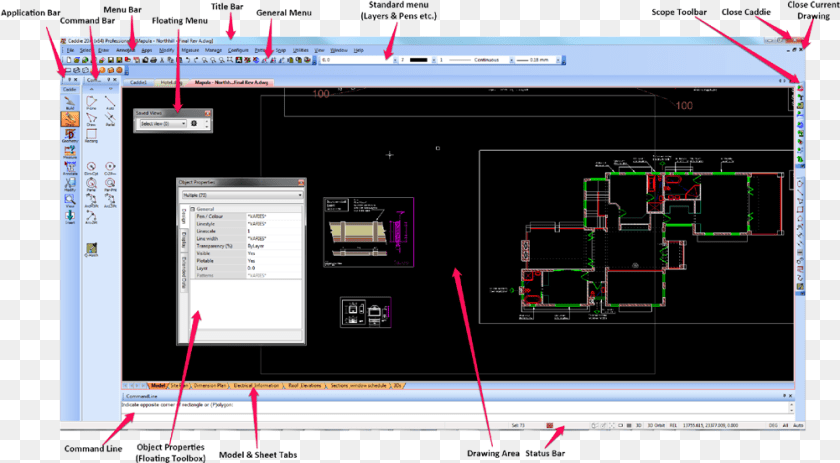Click the Redo toolbar icon
The height and width of the screenshot is (463, 840).
[196, 60]
